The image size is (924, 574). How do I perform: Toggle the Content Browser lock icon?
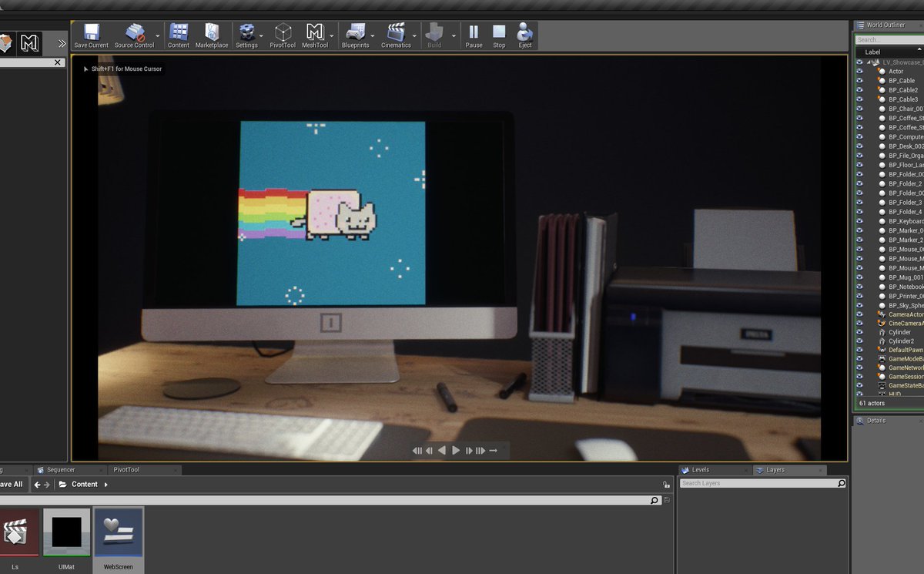[x=666, y=485]
